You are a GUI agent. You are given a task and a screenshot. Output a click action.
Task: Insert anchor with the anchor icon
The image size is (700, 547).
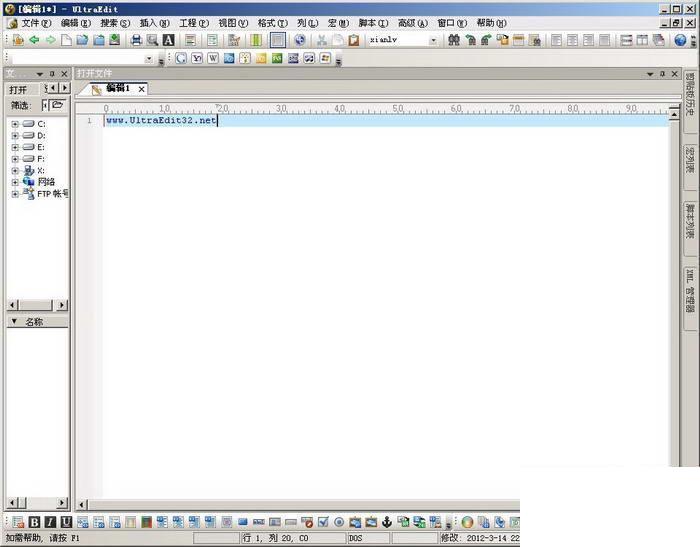click(x=387, y=522)
